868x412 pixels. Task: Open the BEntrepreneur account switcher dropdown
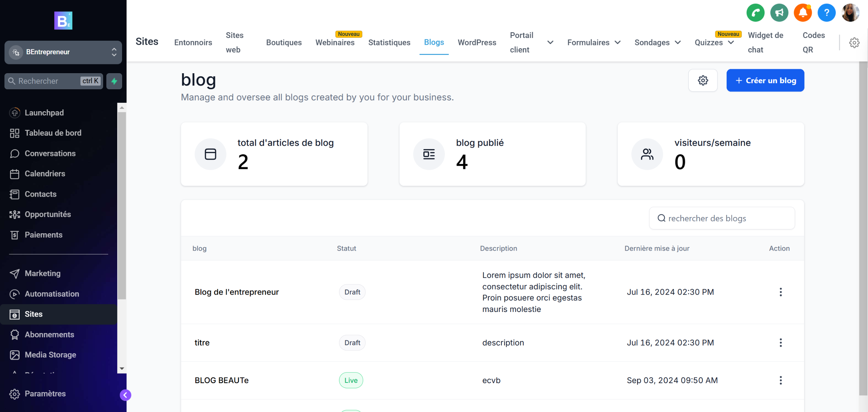point(63,52)
